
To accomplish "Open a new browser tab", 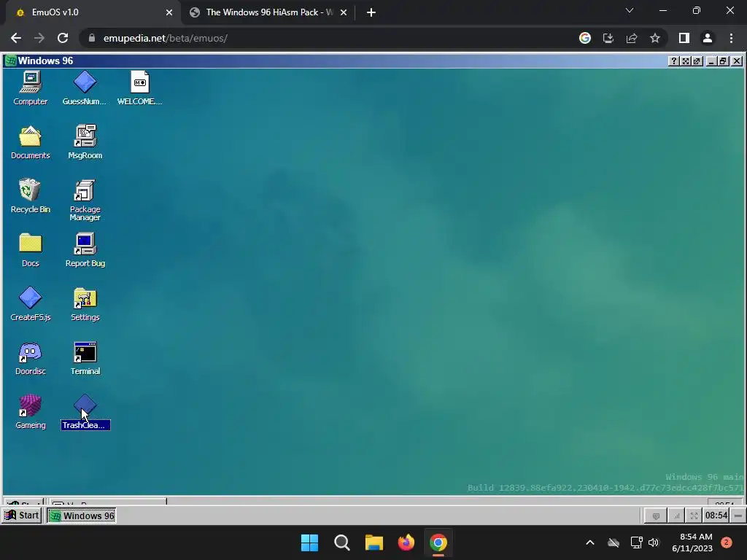I will [x=371, y=13].
